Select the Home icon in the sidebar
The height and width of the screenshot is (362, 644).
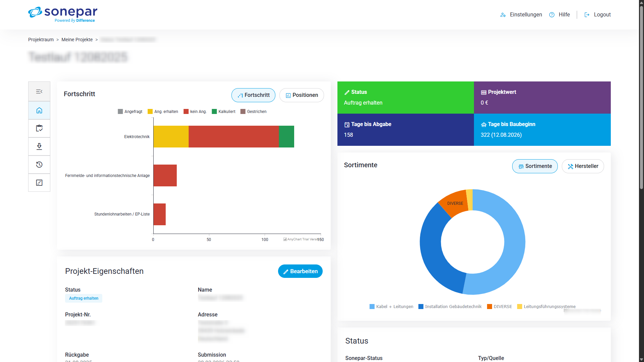coord(39,110)
